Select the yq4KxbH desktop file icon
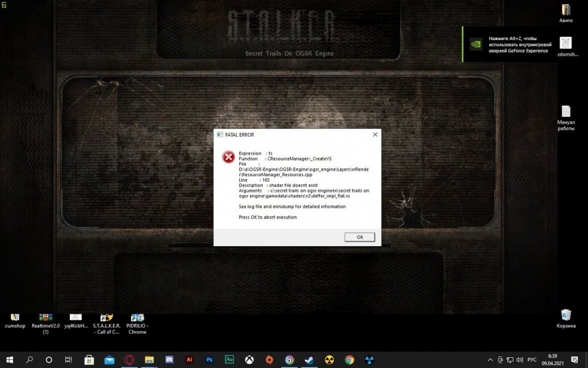The image size is (588, 368). point(76,321)
